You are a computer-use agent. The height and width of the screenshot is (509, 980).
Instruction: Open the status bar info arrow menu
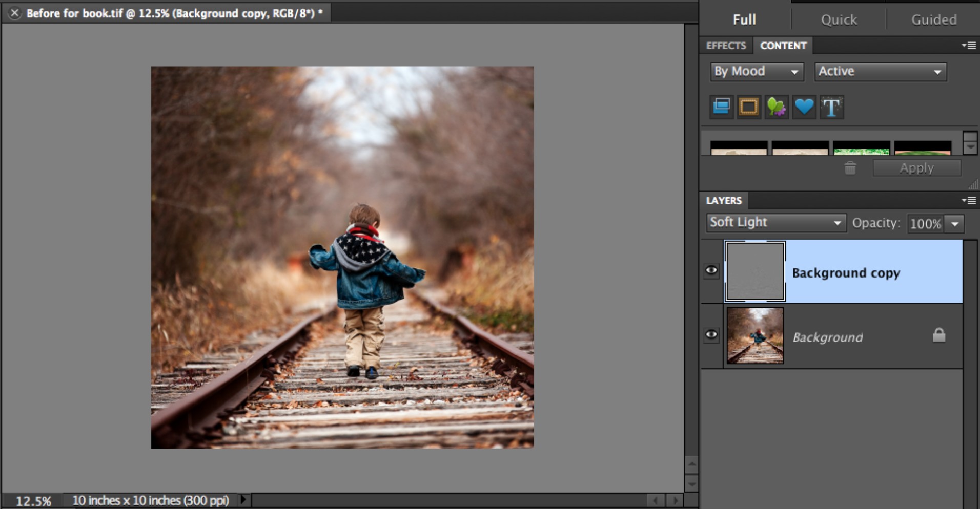243,499
